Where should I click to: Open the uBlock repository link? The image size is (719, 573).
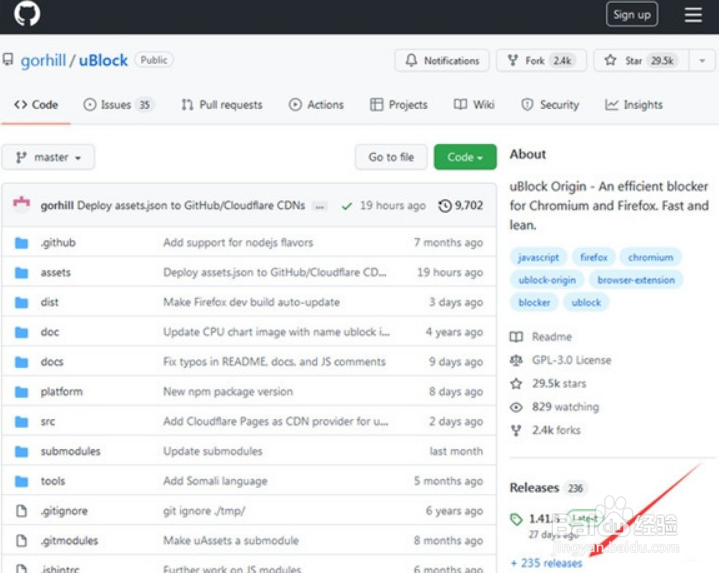point(103,60)
